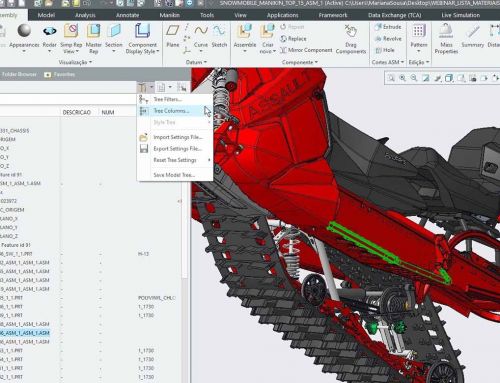Click the model tree vertical scrollbar
Image resolution: width=500 pixels, height=383 pixels.
185,233
